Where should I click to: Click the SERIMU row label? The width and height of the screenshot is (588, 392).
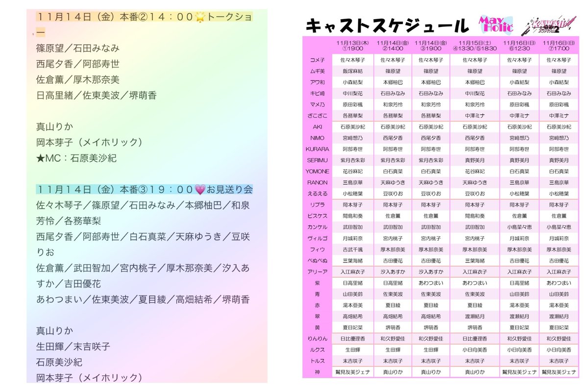[x=318, y=160]
